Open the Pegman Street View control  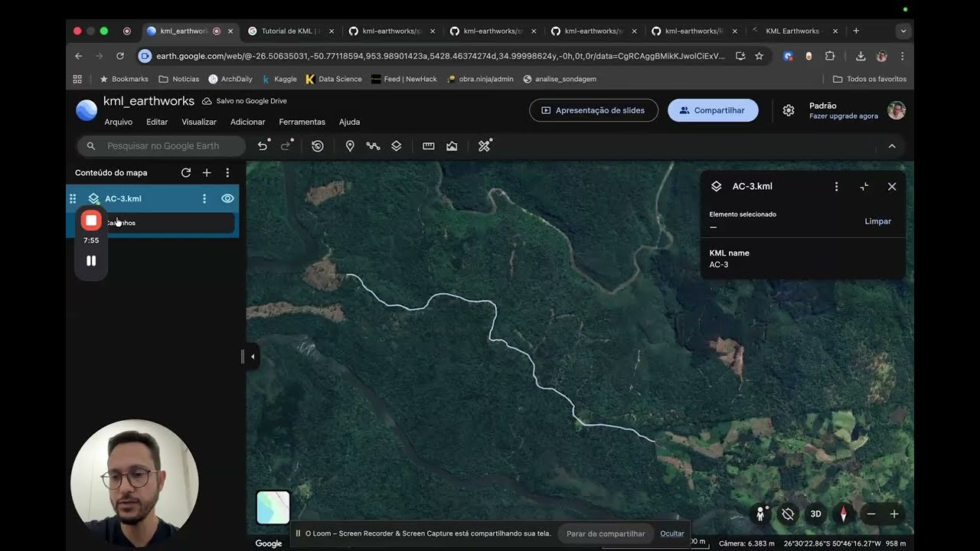[760, 514]
